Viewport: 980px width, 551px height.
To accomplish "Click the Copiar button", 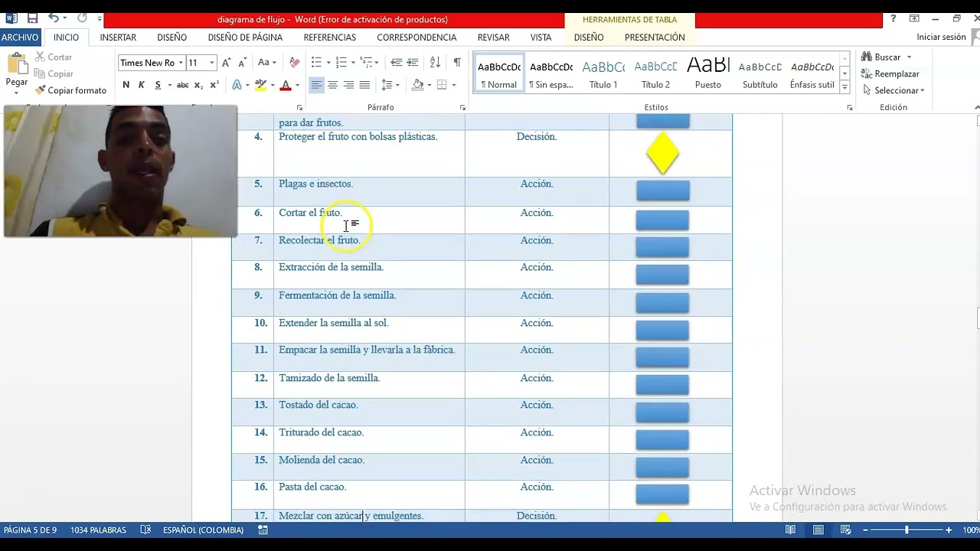I will pyautogui.click(x=54, y=74).
